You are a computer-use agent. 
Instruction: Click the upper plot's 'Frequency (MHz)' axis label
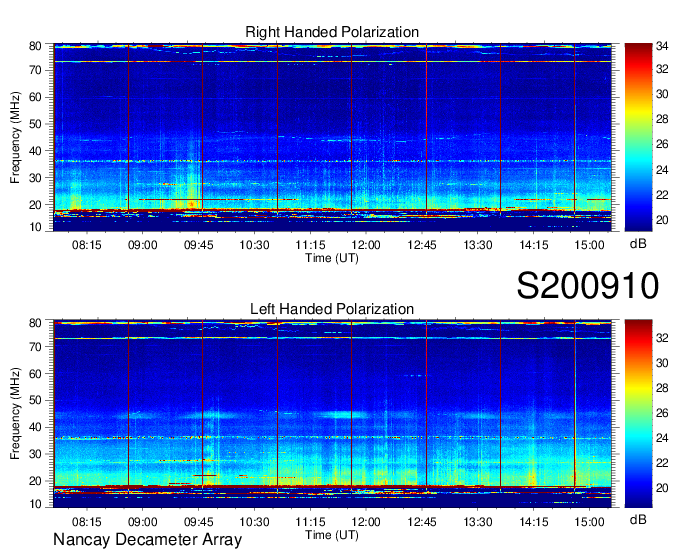pos(15,137)
